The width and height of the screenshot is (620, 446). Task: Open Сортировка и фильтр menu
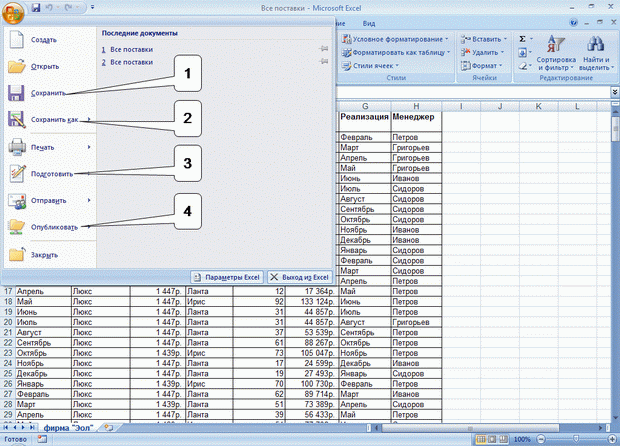pyautogui.click(x=556, y=54)
